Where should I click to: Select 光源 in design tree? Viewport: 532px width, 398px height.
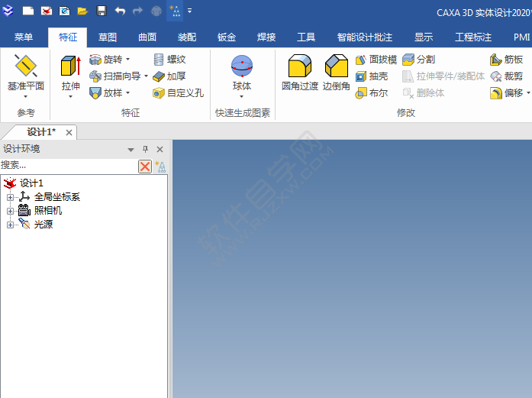click(x=44, y=225)
